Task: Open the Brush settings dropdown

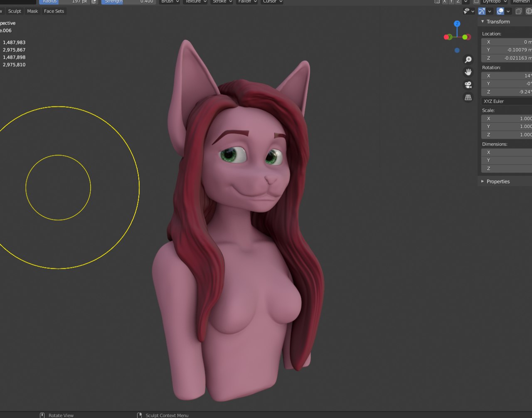Action: point(170,2)
